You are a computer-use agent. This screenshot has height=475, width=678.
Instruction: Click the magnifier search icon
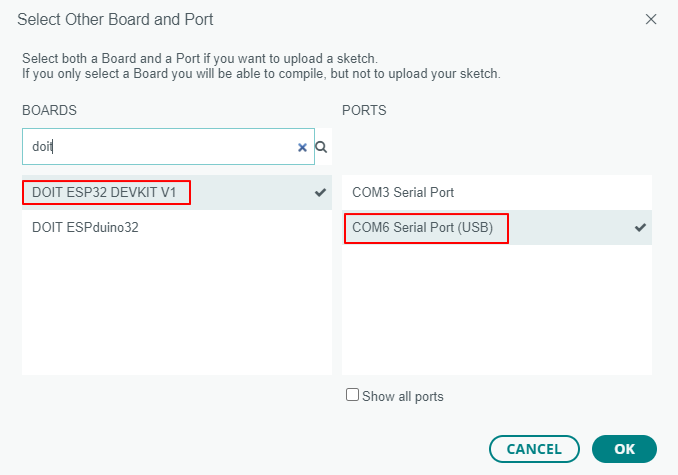321,147
